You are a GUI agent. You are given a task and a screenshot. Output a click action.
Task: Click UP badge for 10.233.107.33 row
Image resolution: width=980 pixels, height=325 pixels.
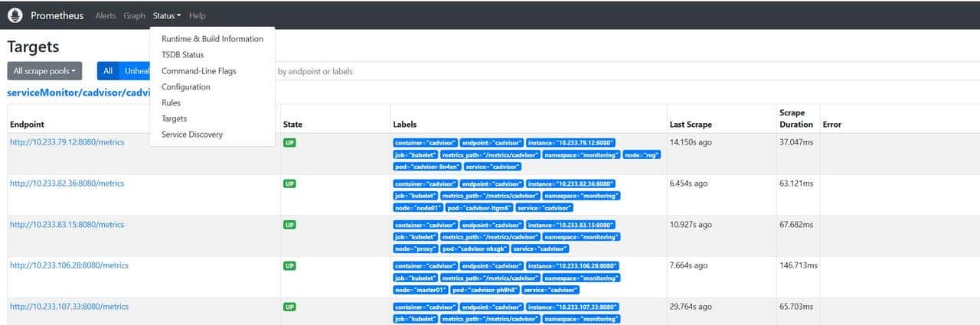289,307
